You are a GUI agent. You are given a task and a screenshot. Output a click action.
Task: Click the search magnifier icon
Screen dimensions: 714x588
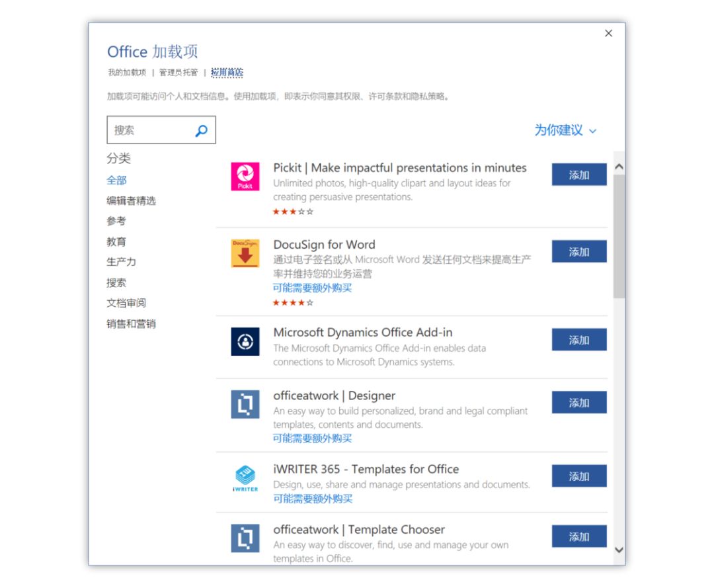[x=201, y=130]
